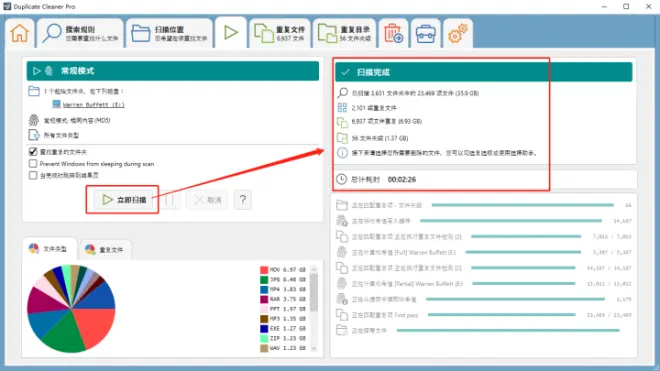The height and width of the screenshot is (371, 660).
Task: Click the 立即扫描 scan now button
Action: pos(123,200)
